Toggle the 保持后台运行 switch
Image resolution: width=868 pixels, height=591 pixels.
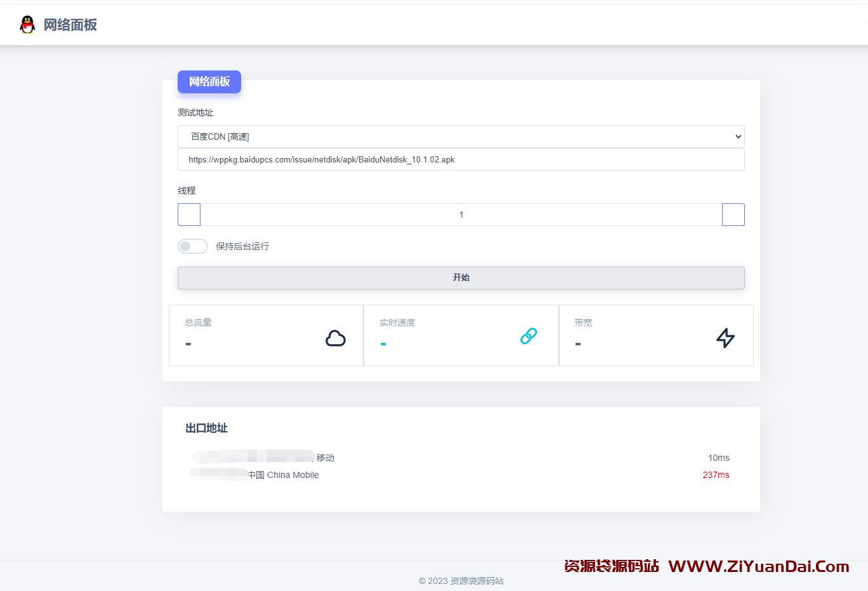[193, 246]
